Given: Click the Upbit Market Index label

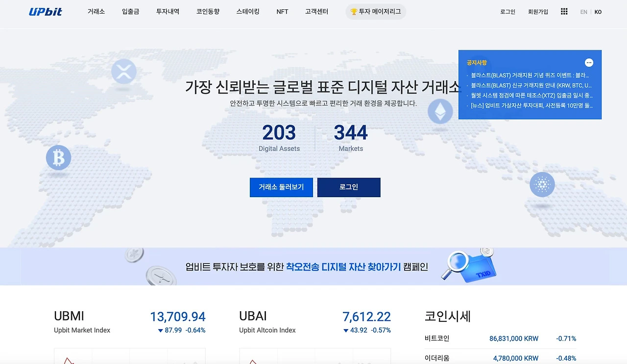Looking at the screenshot, I should 82,330.
